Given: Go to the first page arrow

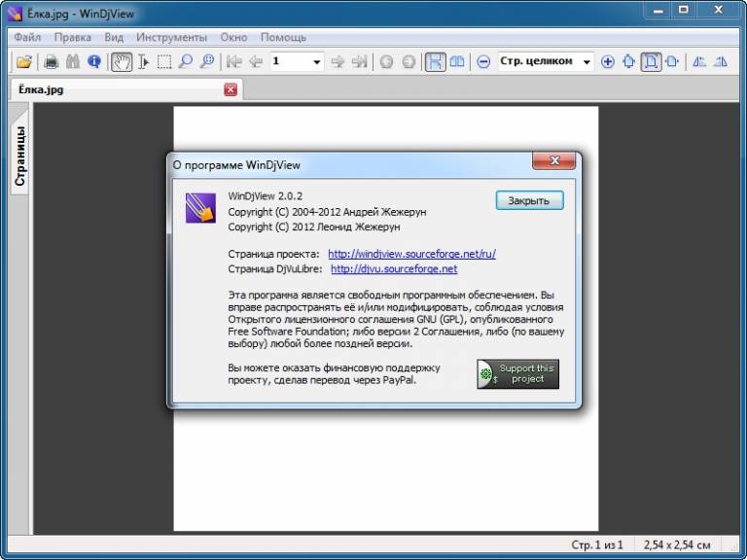Looking at the screenshot, I should 233,61.
